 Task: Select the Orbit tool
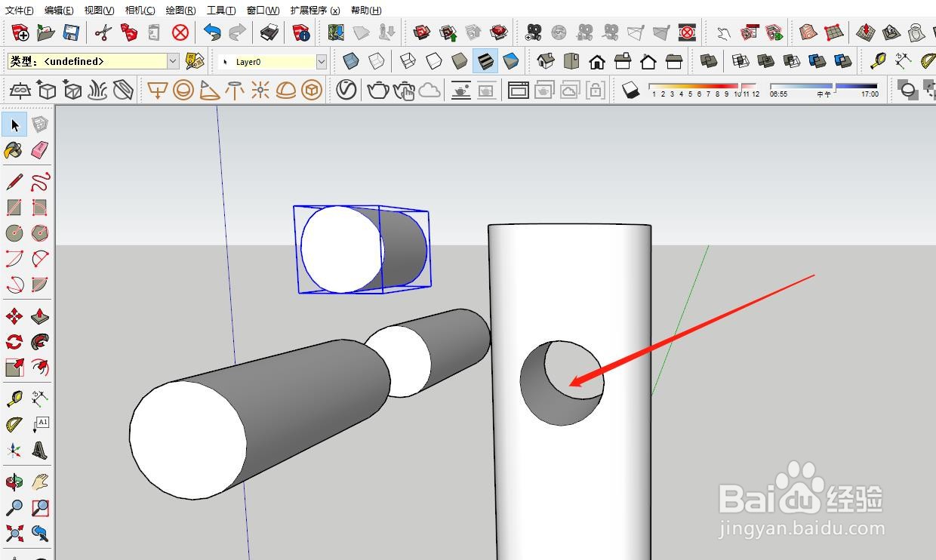[x=14, y=482]
